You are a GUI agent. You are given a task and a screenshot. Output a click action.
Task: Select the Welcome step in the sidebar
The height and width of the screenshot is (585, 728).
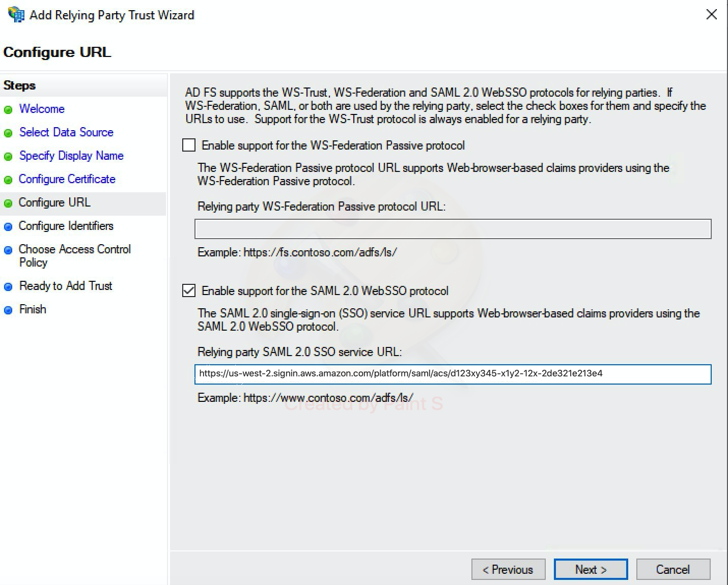[41, 109]
